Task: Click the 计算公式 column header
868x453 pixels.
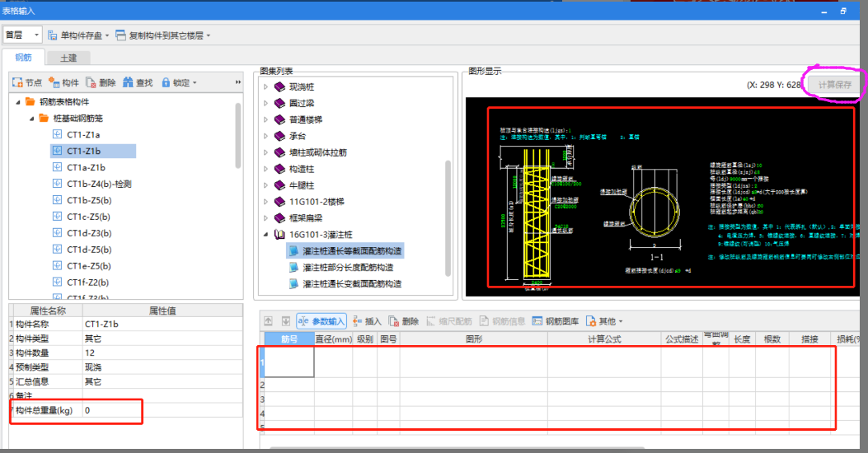Action: click(604, 339)
